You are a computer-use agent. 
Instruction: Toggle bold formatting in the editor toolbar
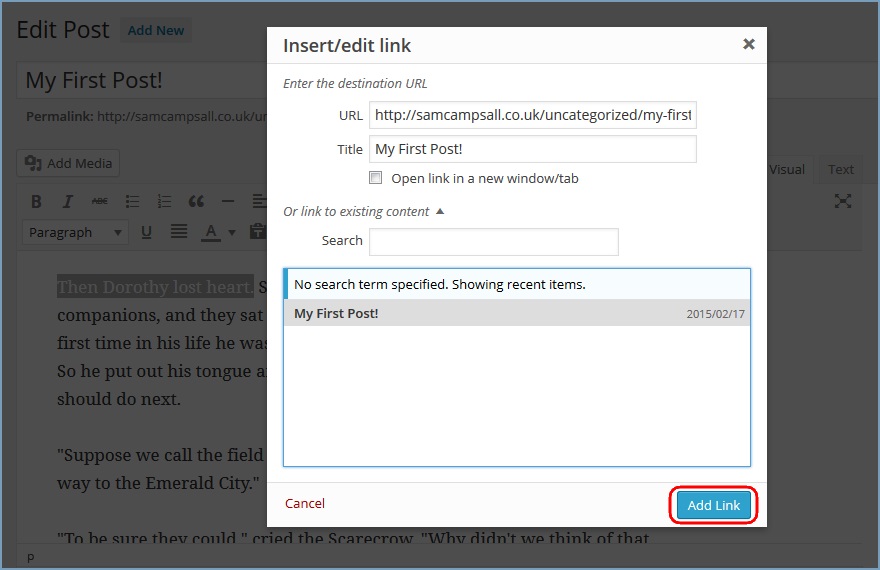click(x=37, y=201)
